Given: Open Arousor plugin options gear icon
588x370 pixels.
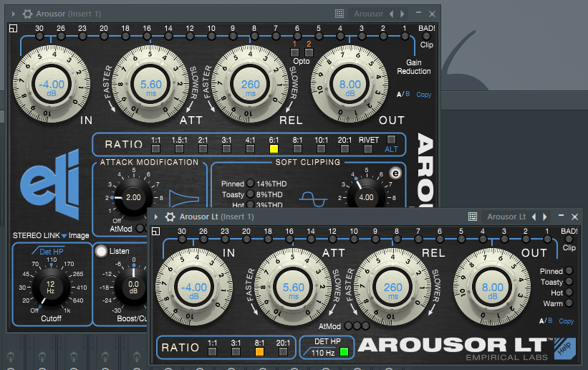Looking at the screenshot, I should [27, 14].
